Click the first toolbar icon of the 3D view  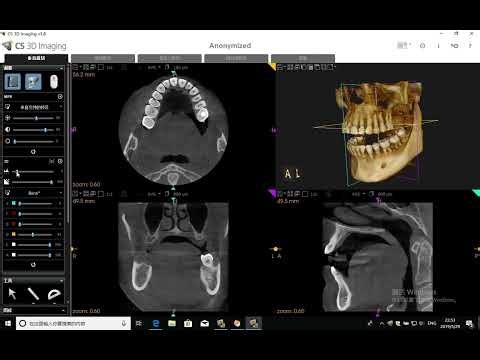click(x=281, y=67)
